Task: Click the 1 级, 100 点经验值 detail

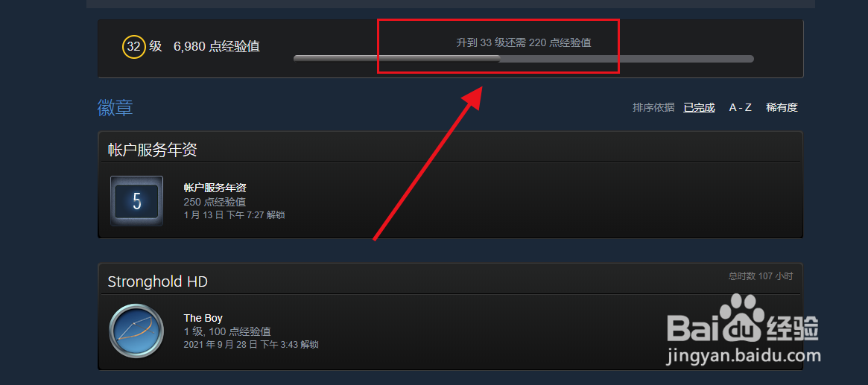Action: tap(227, 332)
